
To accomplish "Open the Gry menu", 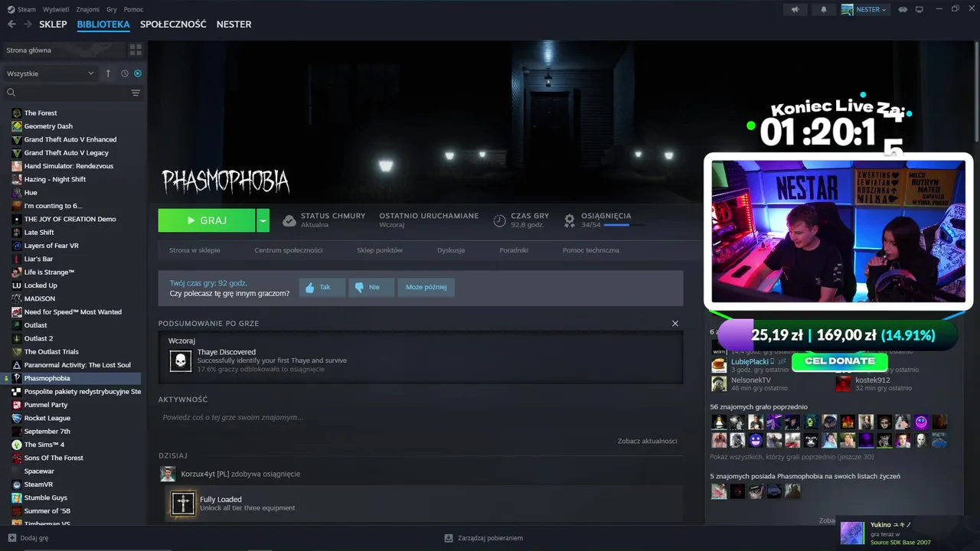I will [x=112, y=9].
